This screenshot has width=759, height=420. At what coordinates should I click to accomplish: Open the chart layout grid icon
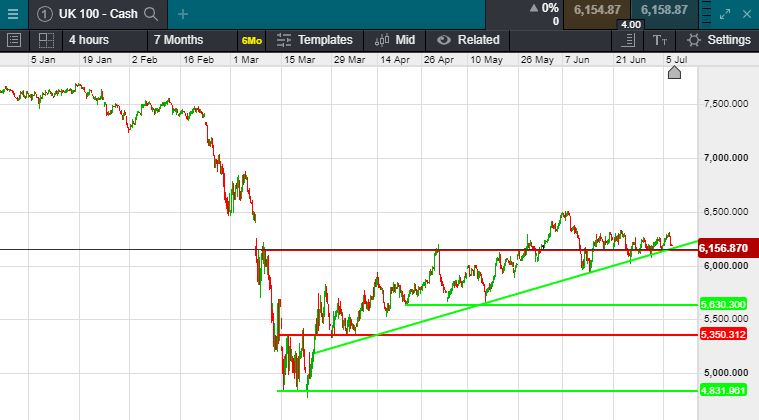pyautogui.click(x=45, y=40)
